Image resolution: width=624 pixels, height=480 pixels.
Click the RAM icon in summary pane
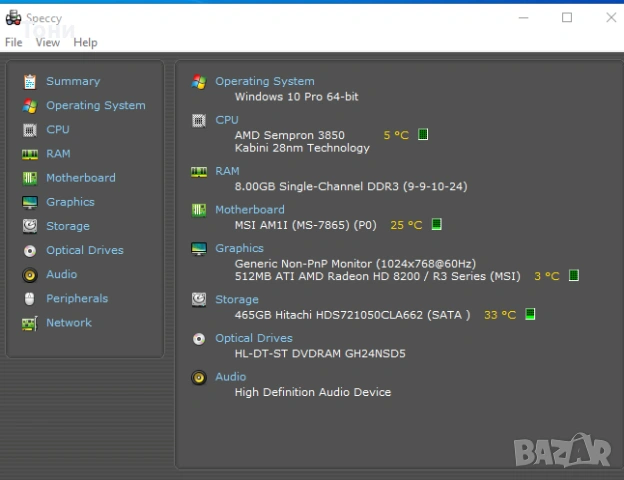[199, 172]
